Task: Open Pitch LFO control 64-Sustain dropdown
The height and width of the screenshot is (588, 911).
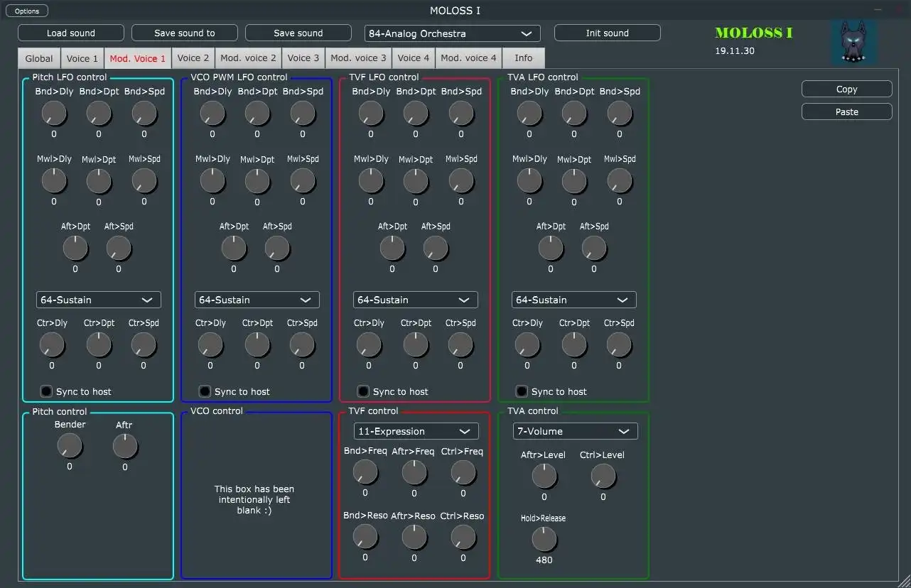Action: 99,300
